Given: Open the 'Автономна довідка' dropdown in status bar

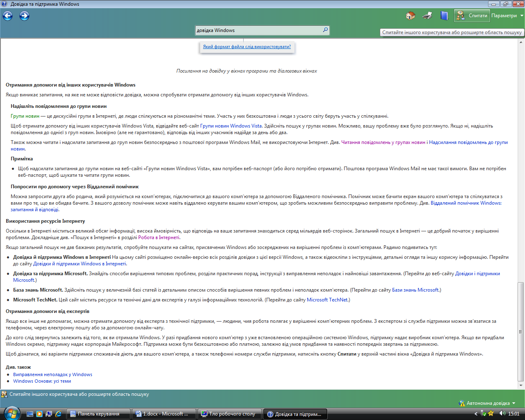Looking at the screenshot, I should point(491,403).
